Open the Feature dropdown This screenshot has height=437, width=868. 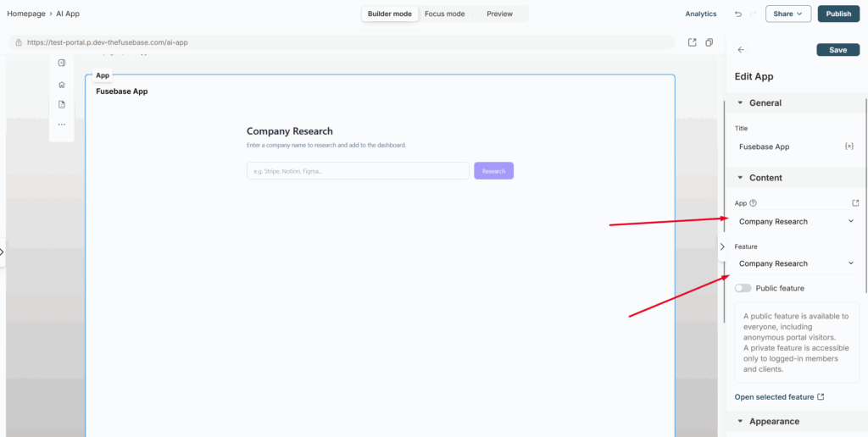796,263
